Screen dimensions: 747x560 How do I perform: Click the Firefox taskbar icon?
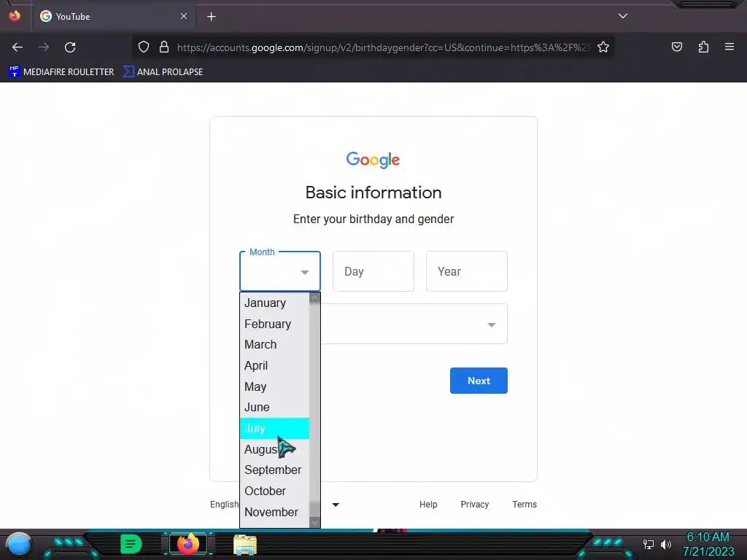188,544
